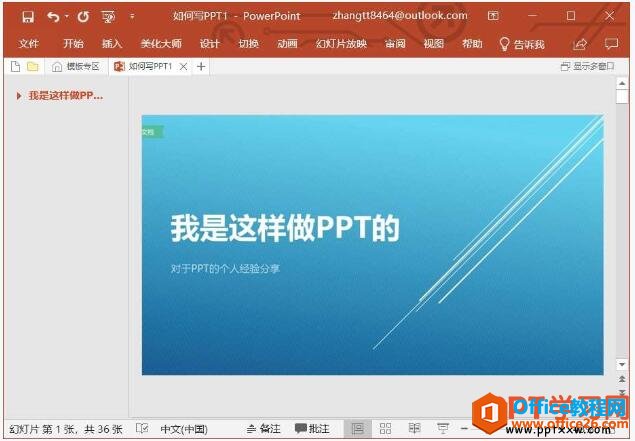Image resolution: width=635 pixels, height=441 pixels.
Task: Open Customize Quick Access Toolbar dropdown
Action: pos(132,17)
